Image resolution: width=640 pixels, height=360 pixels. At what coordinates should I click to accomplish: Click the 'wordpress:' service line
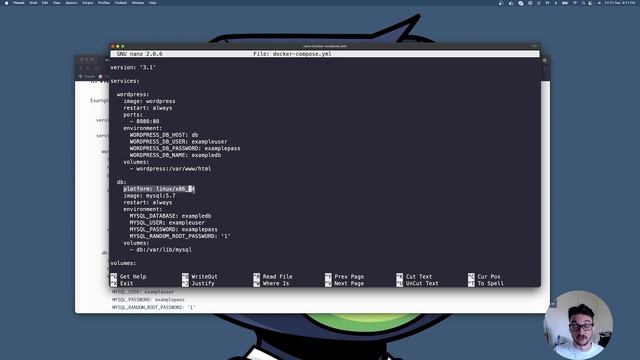(133, 94)
